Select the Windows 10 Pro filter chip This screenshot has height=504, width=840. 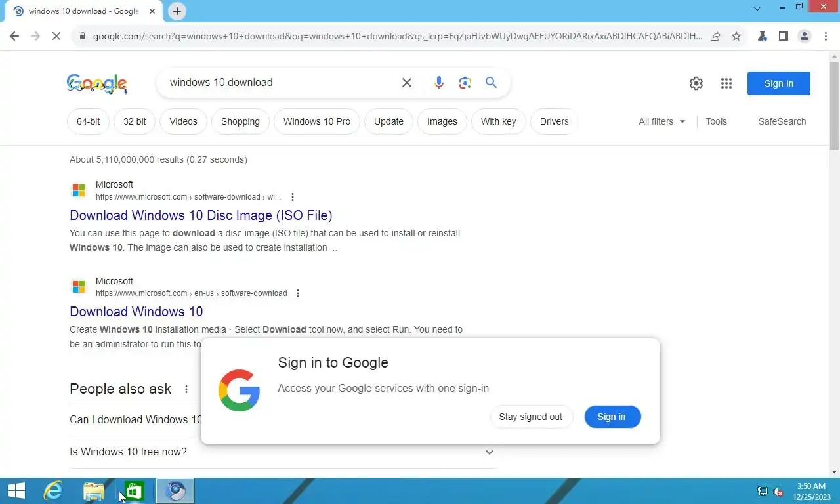tap(317, 121)
